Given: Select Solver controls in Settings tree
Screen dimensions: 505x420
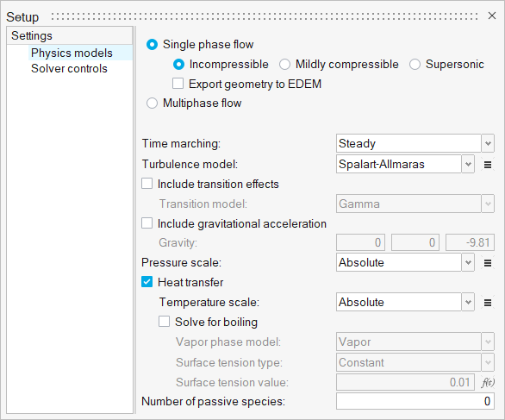Looking at the screenshot, I should pyautogui.click(x=69, y=68).
